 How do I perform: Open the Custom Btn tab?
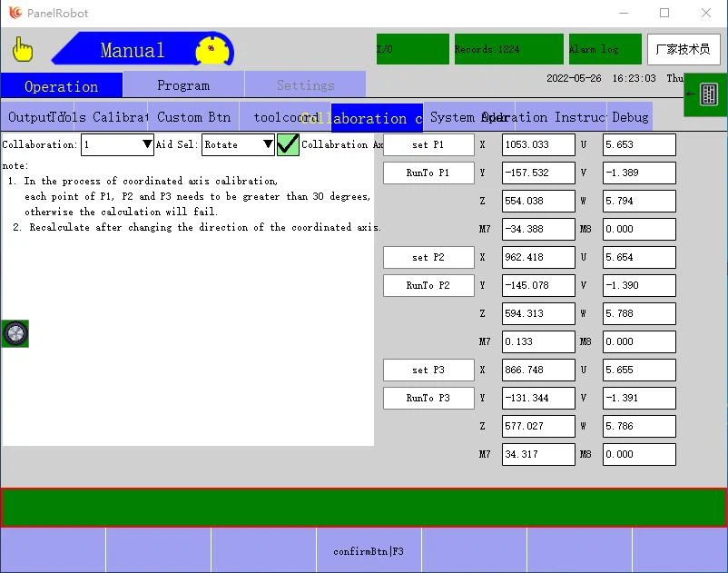click(193, 117)
